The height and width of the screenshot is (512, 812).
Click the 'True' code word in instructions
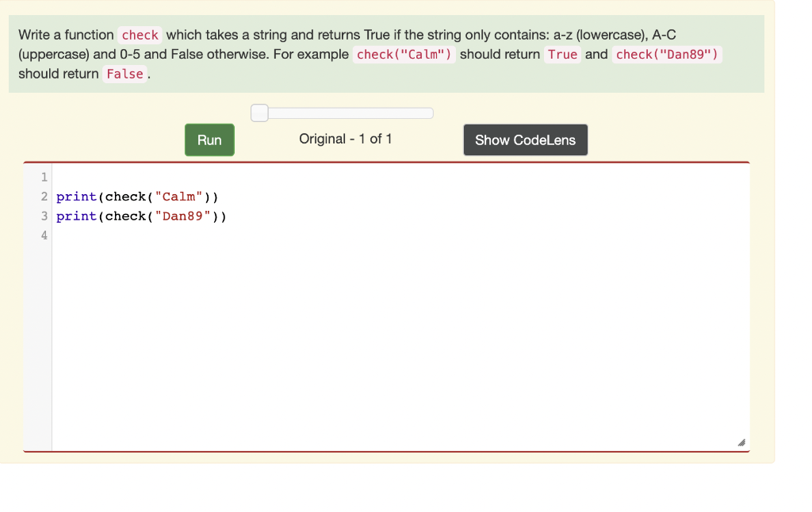click(562, 55)
